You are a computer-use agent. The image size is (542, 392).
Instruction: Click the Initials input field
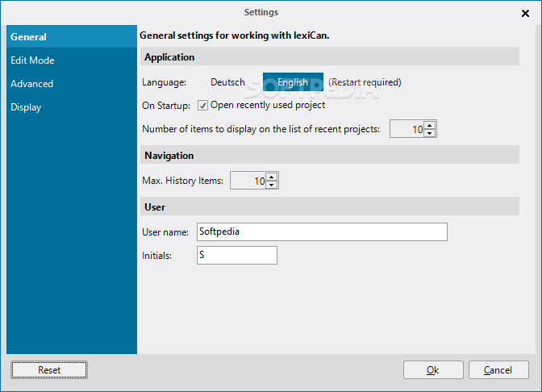pyautogui.click(x=237, y=256)
